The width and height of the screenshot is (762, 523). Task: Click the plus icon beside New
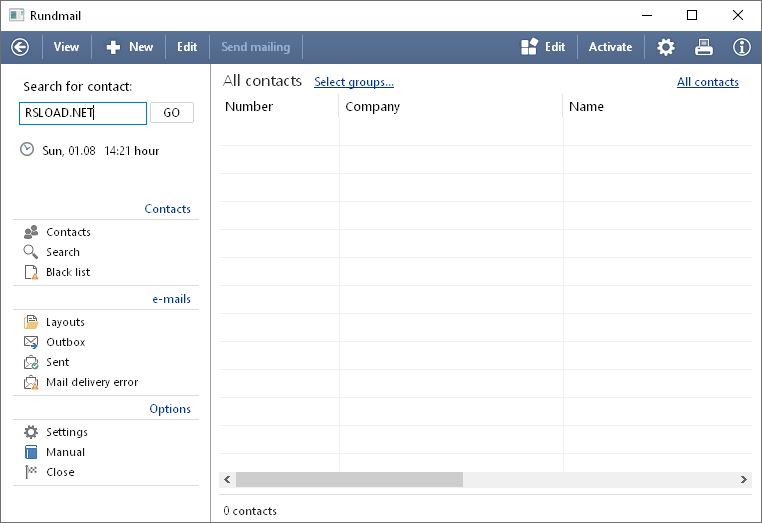[113, 47]
